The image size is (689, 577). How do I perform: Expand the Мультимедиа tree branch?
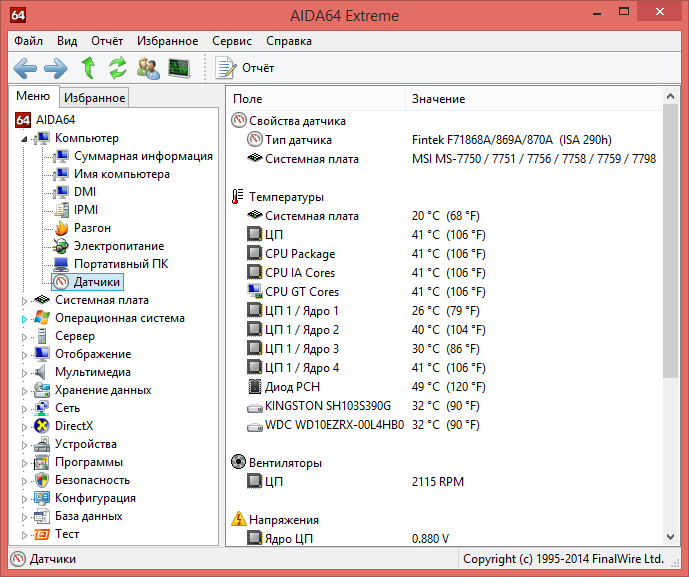tap(24, 373)
